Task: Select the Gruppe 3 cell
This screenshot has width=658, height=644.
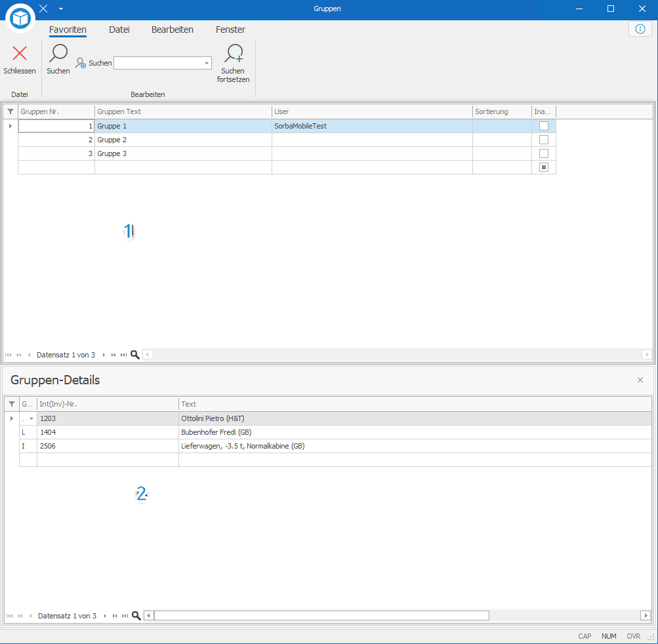Action: pos(184,153)
